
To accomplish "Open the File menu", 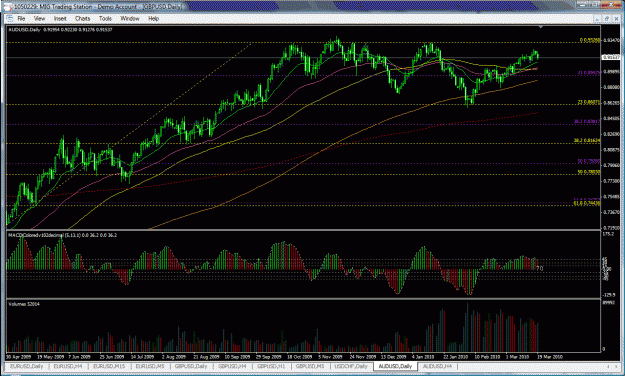I will (21, 18).
